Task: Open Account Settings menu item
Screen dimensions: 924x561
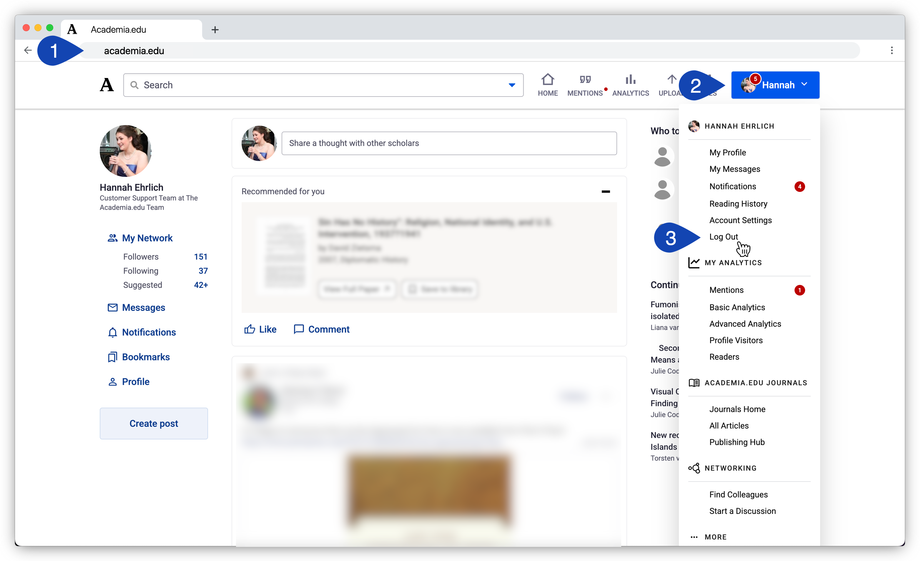Action: coord(740,220)
